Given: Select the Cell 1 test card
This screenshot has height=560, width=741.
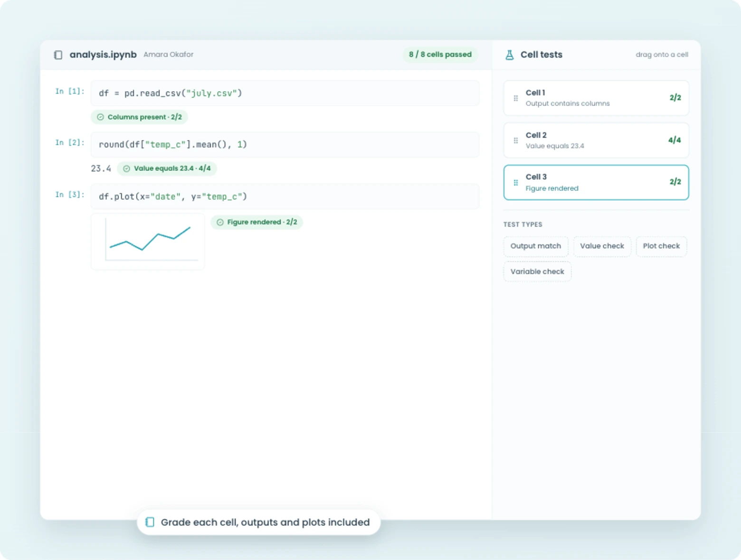Looking at the screenshot, I should 596,98.
